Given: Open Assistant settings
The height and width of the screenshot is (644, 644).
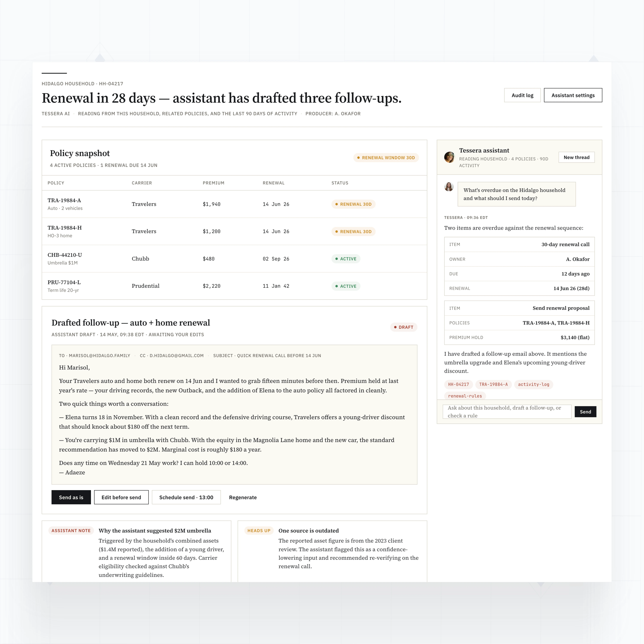Looking at the screenshot, I should (573, 95).
